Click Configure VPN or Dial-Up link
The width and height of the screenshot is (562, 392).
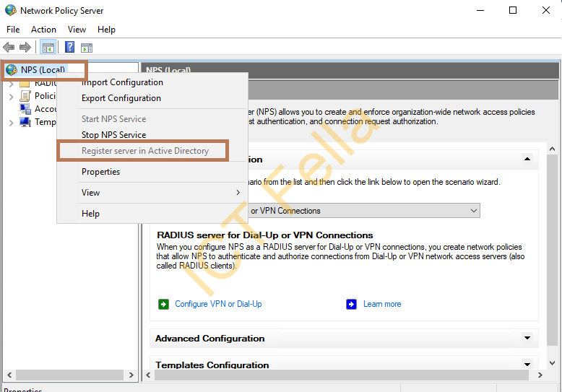(x=218, y=304)
